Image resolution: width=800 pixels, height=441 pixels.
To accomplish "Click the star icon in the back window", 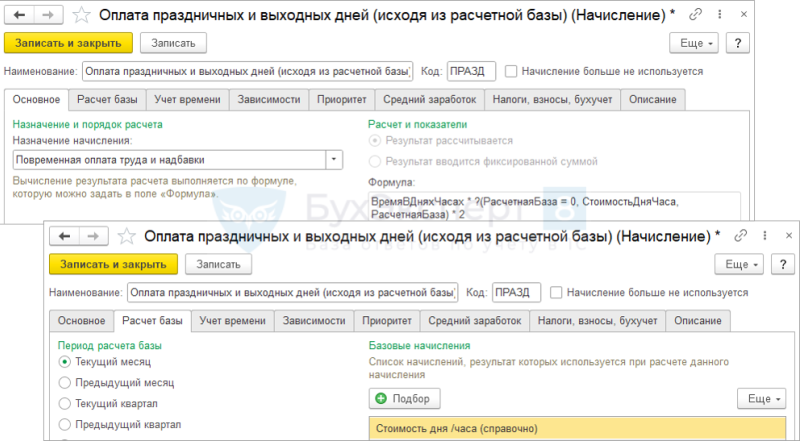I will tap(81, 15).
